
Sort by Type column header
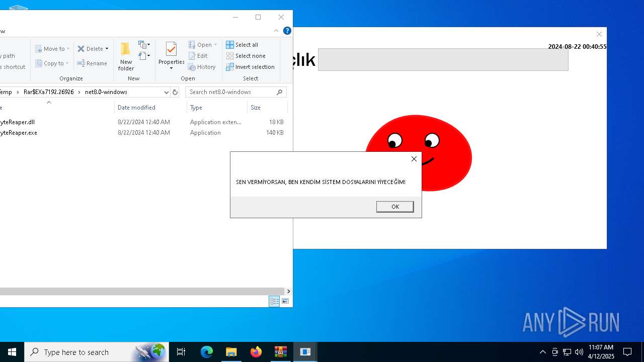pyautogui.click(x=217, y=108)
